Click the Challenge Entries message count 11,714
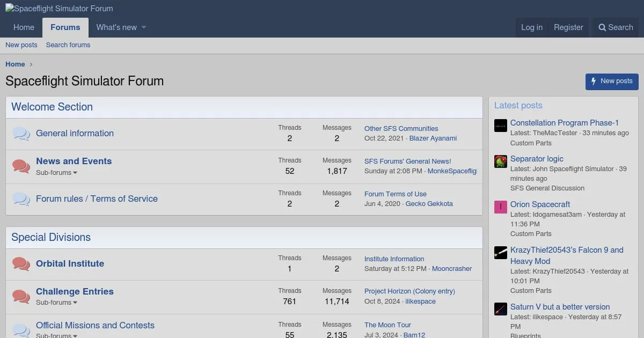 pos(337,302)
